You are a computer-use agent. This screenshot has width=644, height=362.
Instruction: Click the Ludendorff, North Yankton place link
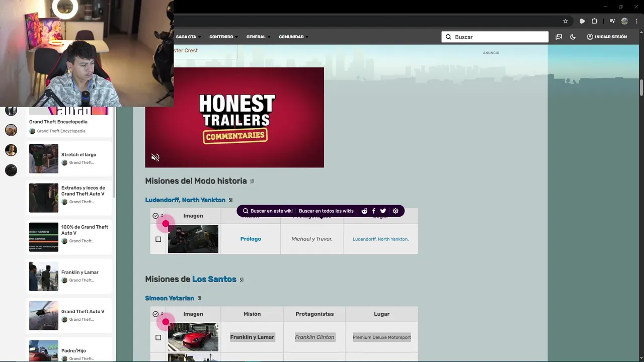pyautogui.click(x=381, y=239)
